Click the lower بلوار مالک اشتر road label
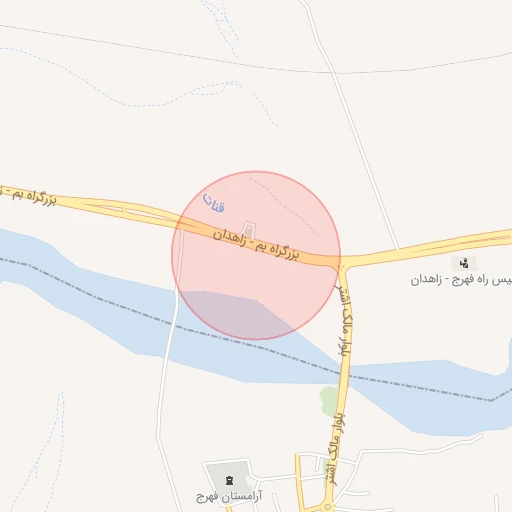512x512 pixels. click(337, 450)
